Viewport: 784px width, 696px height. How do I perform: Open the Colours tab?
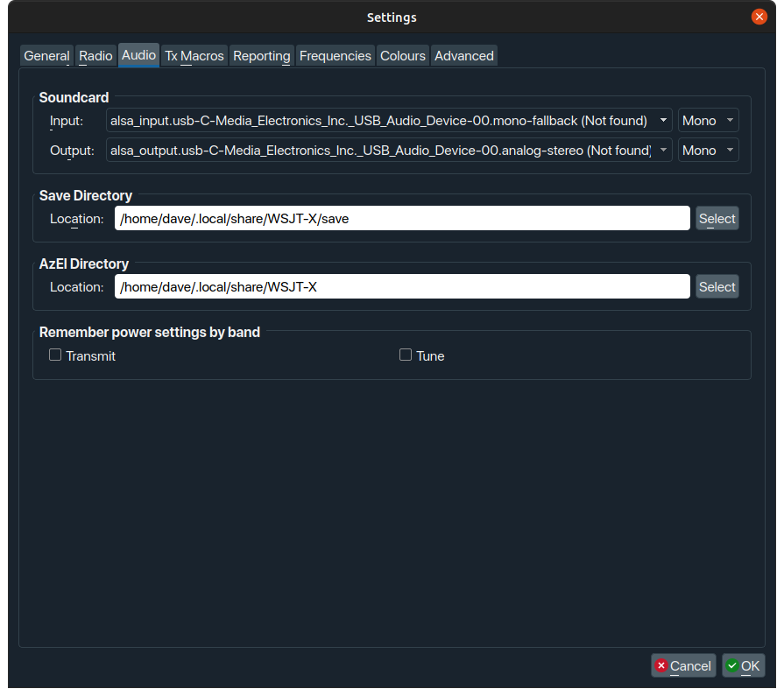(402, 55)
